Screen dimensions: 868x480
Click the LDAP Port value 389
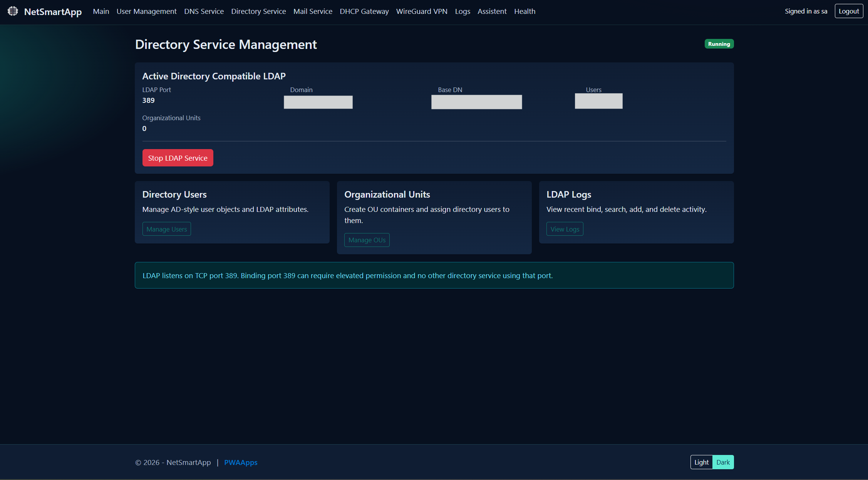coord(148,101)
